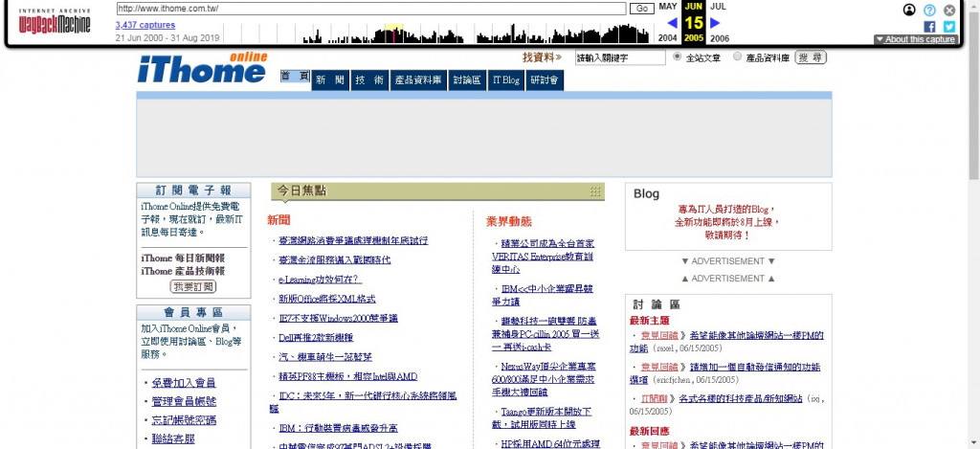Open the 產品資料庫 navigation tab

(x=418, y=80)
